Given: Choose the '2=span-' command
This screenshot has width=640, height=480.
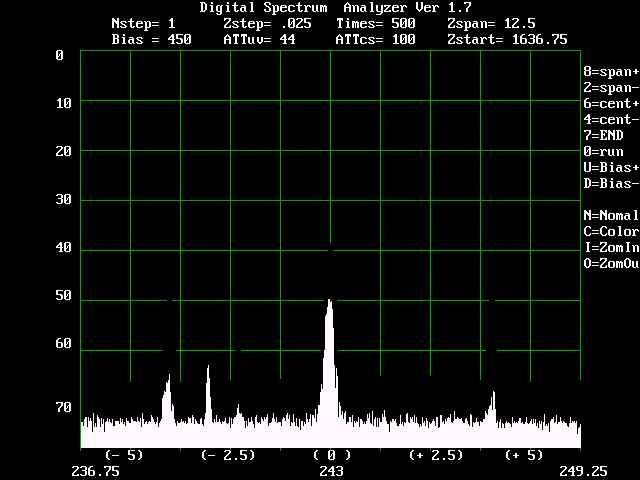Looking at the screenshot, I should pos(611,88).
